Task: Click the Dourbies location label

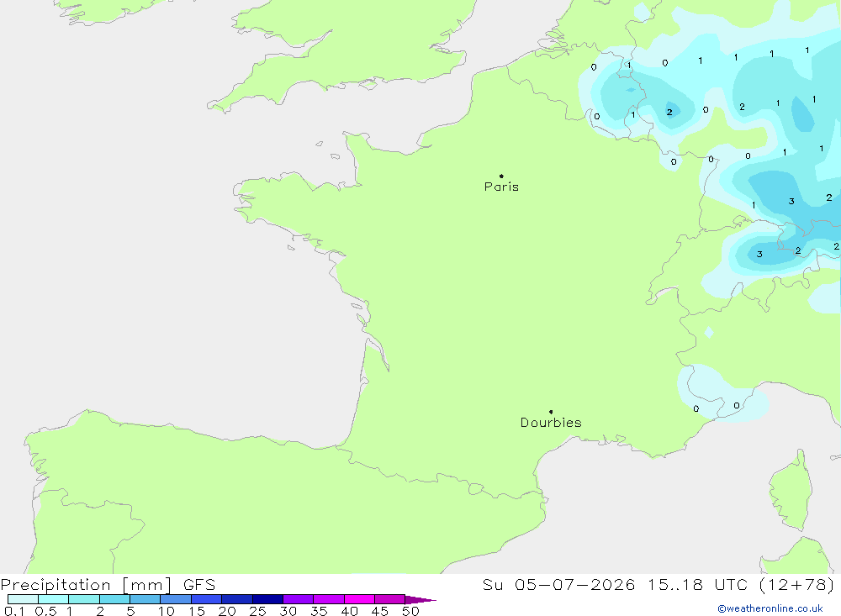Action: (x=551, y=423)
